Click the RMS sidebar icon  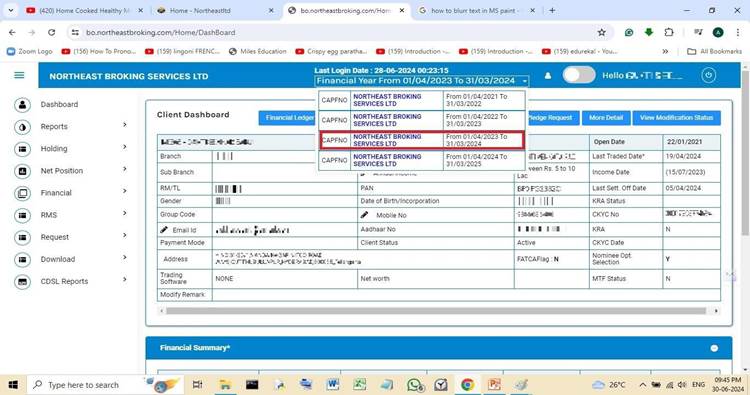(x=22, y=216)
